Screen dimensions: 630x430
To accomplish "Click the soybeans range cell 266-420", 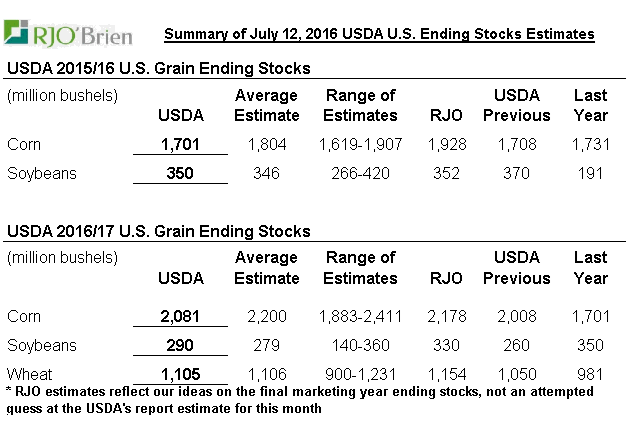I will [360, 173].
